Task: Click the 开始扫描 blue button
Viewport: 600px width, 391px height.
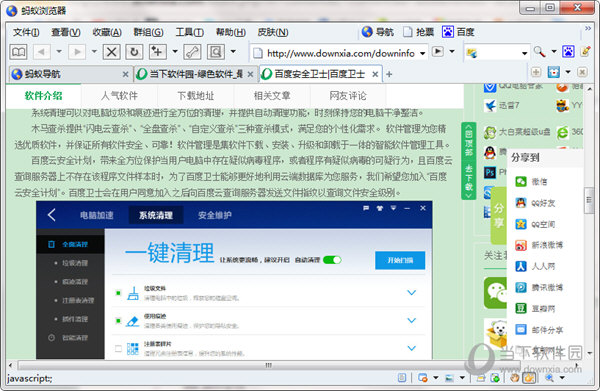Action: (400, 260)
